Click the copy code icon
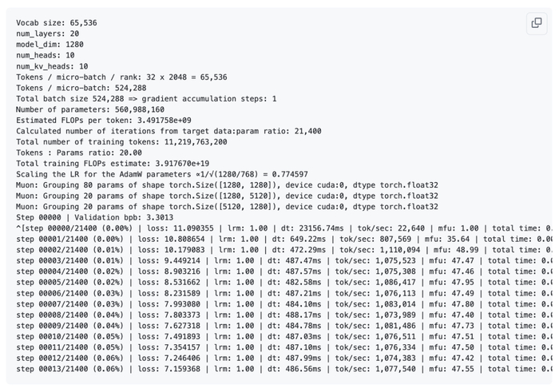The image size is (559, 392). tap(537, 23)
